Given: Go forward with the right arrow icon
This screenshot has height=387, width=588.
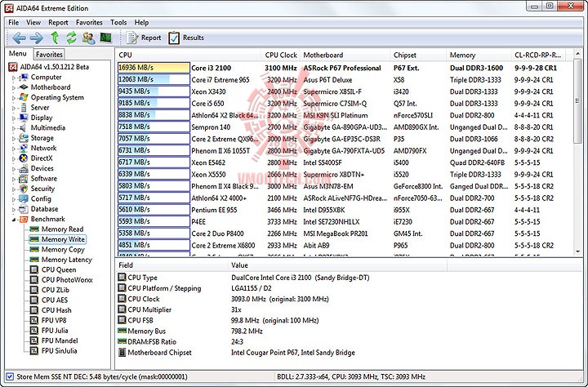Looking at the screenshot, I should [37, 38].
